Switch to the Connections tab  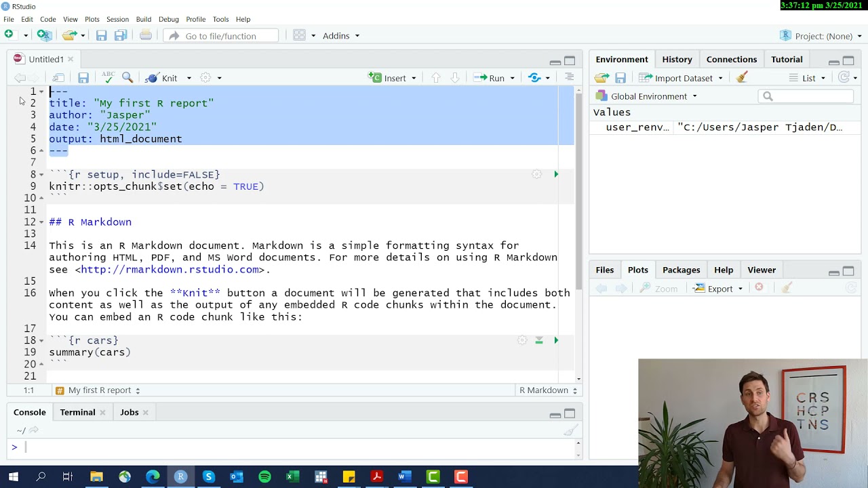(731, 60)
